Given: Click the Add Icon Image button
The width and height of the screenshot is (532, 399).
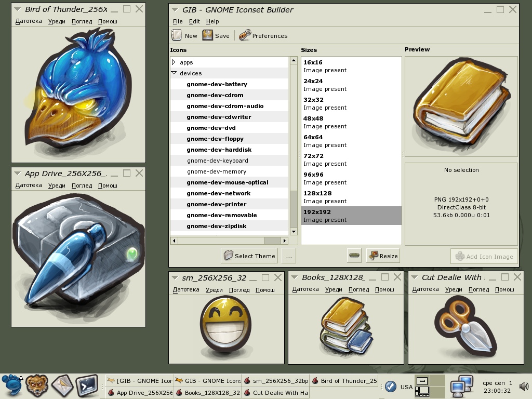Looking at the screenshot, I should pyautogui.click(x=484, y=256).
